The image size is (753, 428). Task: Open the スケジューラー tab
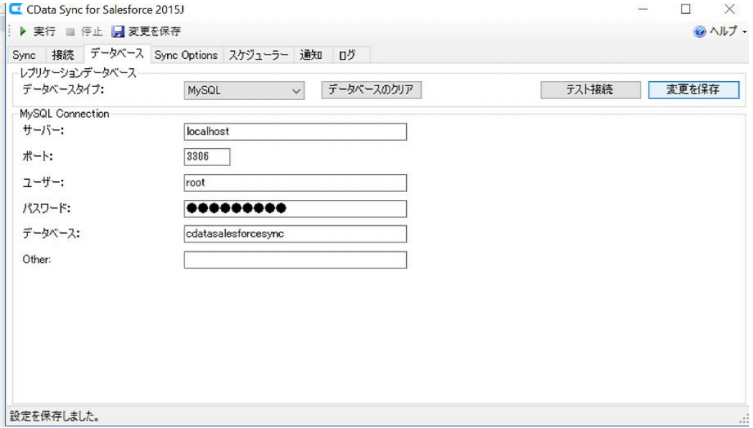coord(258,55)
